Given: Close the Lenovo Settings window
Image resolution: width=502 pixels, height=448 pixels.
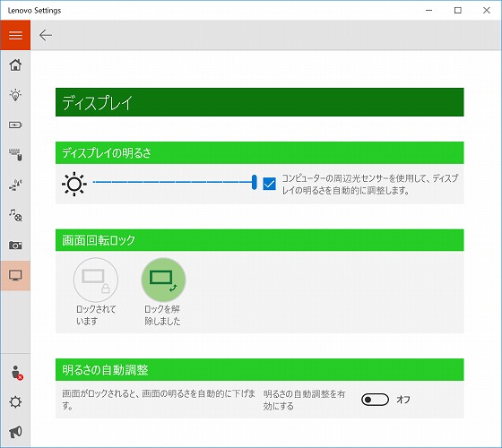Looking at the screenshot, I should (x=487, y=10).
